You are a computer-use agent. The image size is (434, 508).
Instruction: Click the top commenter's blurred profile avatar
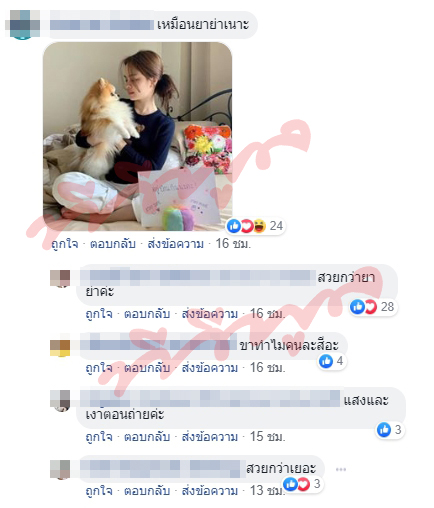click(22, 25)
